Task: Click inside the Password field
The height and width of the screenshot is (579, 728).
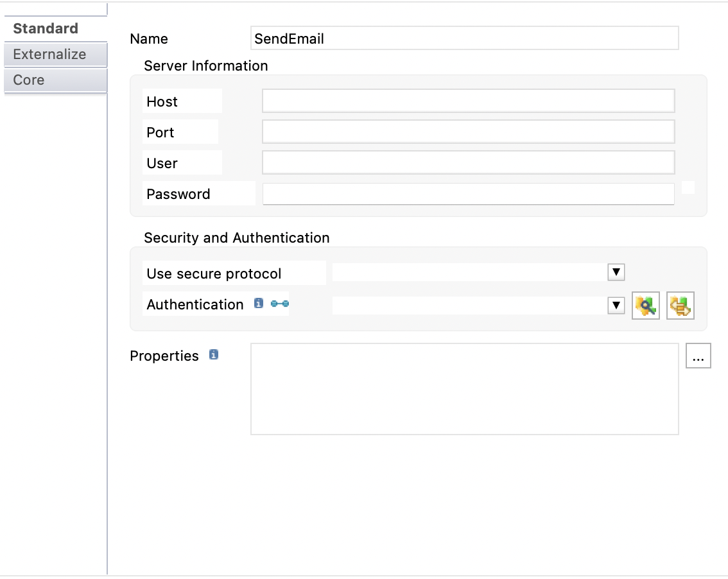Action: point(467,194)
